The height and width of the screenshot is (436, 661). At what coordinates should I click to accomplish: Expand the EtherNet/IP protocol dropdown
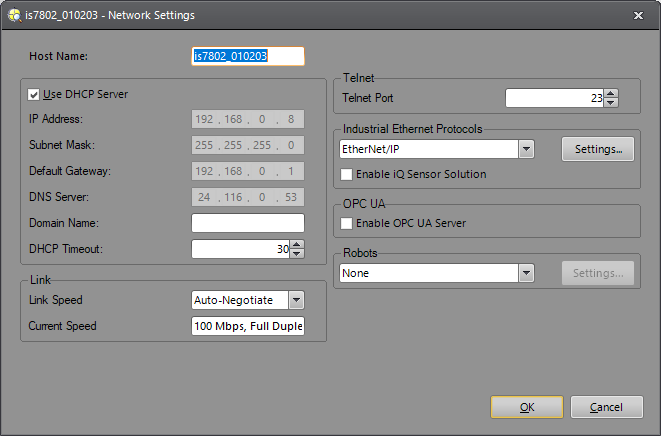tap(526, 149)
